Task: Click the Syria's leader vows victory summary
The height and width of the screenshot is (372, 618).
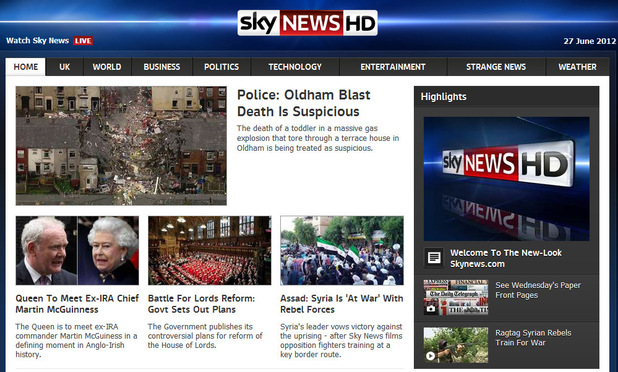Action: pyautogui.click(x=341, y=340)
